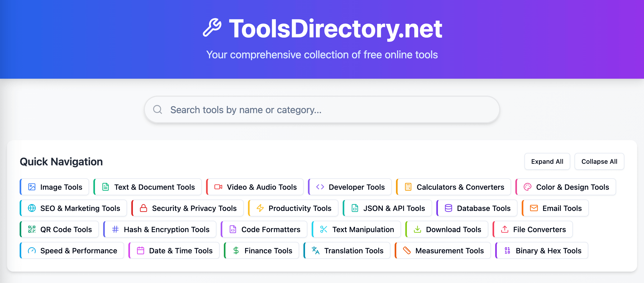This screenshot has width=644, height=283.
Task: Click the wrench logo icon in header
Action: pos(212,28)
